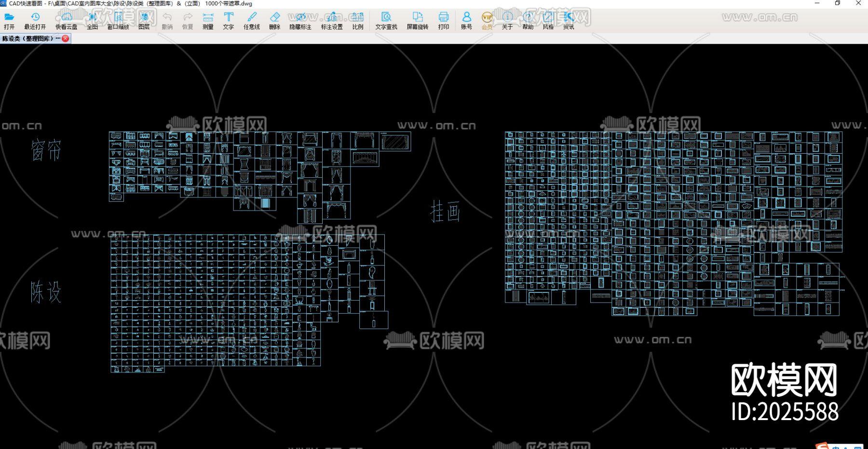Viewport: 868px width, 449px height.
Task: Open the 资讯 news section
Action: coord(569,21)
